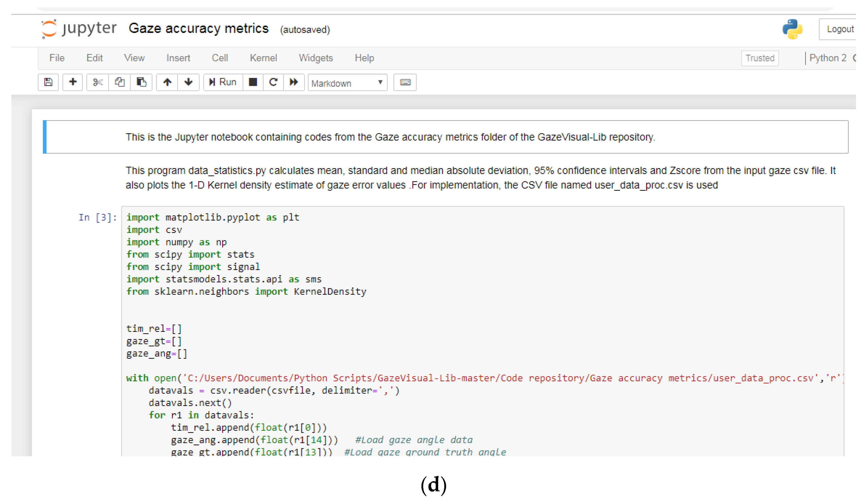
Task: Open the Cell menu
Action: [220, 58]
